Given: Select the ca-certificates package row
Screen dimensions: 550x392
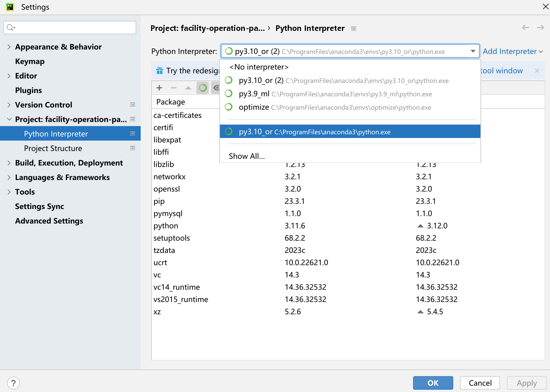Looking at the screenshot, I should coord(185,115).
